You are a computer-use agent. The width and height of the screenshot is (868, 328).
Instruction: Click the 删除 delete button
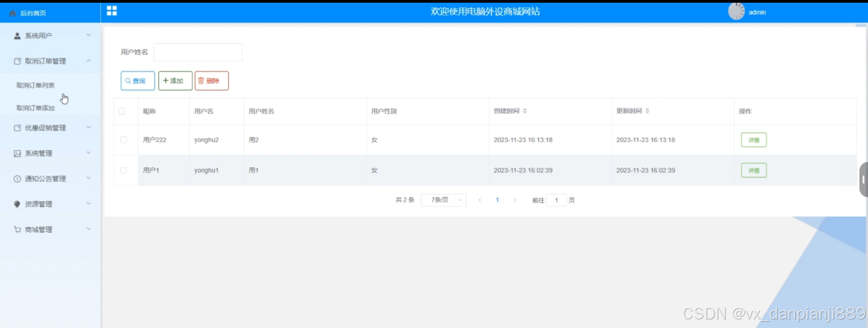tap(212, 81)
